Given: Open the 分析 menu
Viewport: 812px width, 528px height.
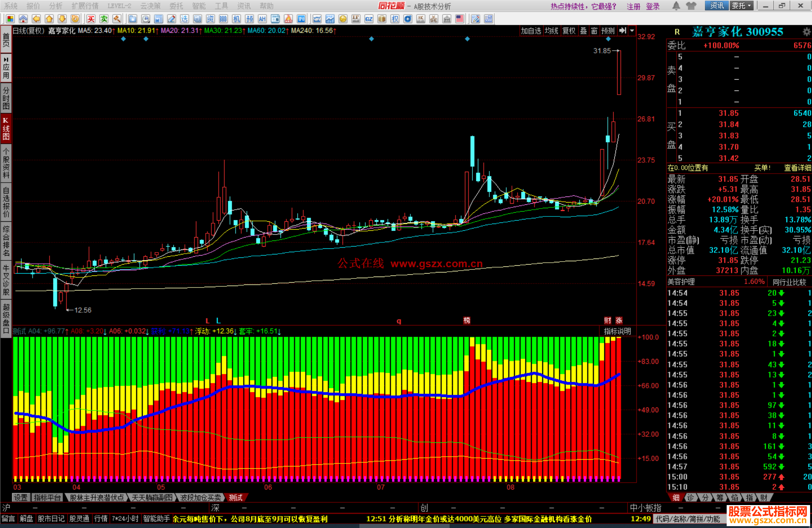Looking at the screenshot, I should click(56, 6).
